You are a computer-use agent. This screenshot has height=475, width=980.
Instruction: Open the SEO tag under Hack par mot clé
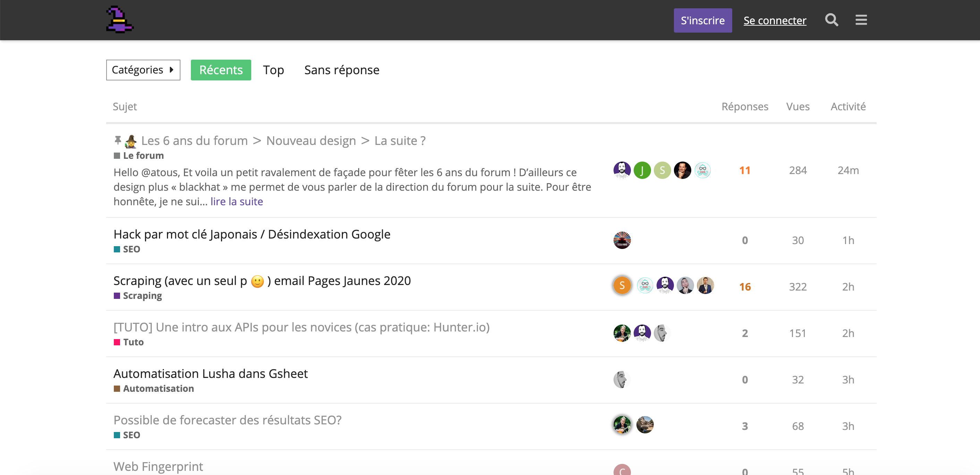127,249
